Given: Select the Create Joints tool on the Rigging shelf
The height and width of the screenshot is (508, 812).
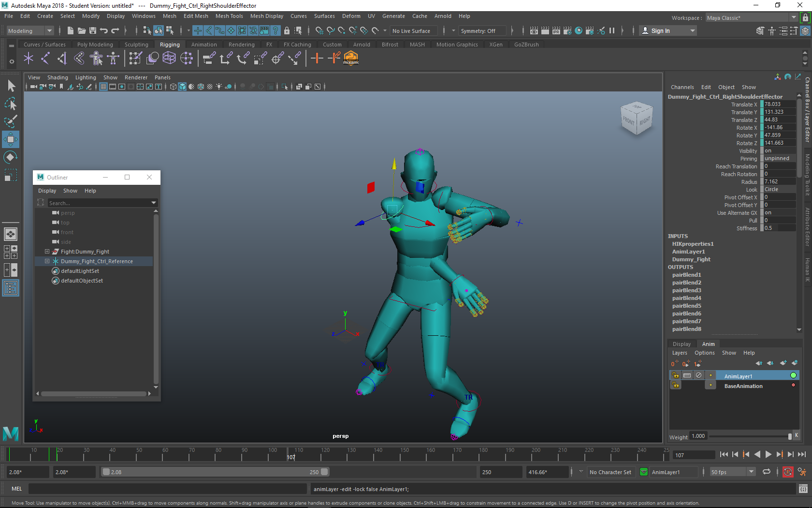Looking at the screenshot, I should (x=28, y=58).
